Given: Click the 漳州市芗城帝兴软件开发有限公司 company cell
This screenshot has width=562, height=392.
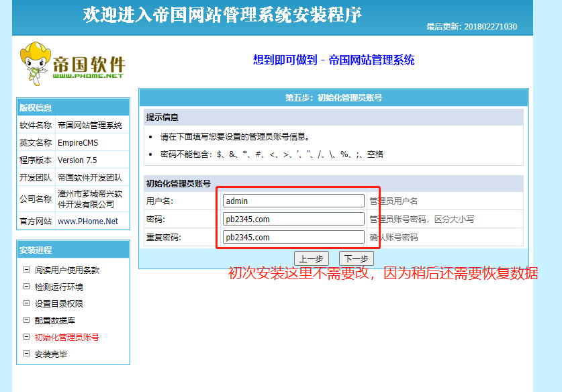Looking at the screenshot, I should (x=92, y=199).
